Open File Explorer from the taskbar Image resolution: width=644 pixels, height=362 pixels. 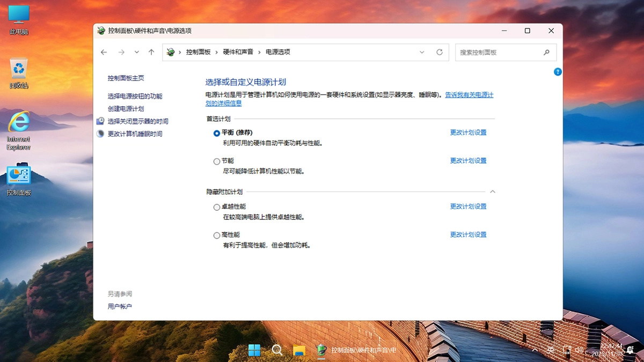[x=299, y=350]
